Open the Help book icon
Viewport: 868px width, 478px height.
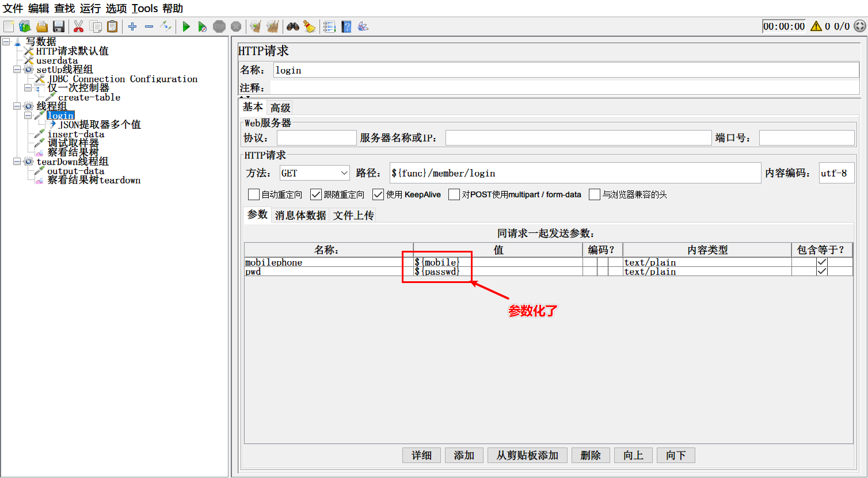(346, 26)
